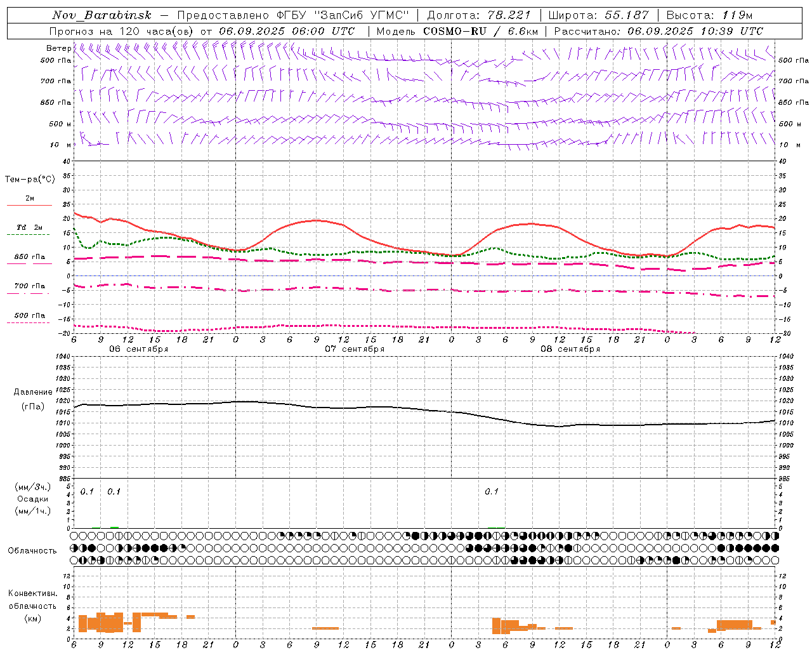Click the '10 м' wind level label on right
Viewport: 812px width, 650px height.
(x=789, y=145)
